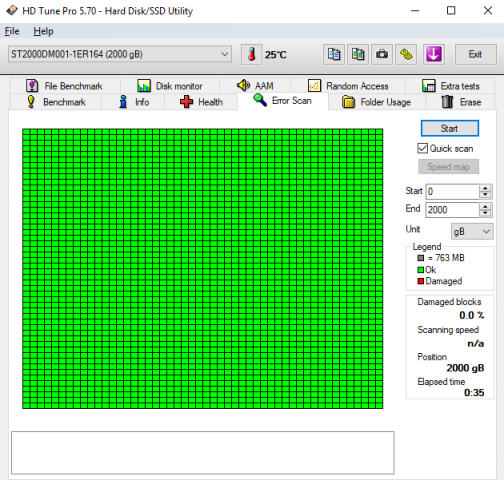Click the green scanned blocks grid
The image size is (504, 480).
click(x=203, y=269)
